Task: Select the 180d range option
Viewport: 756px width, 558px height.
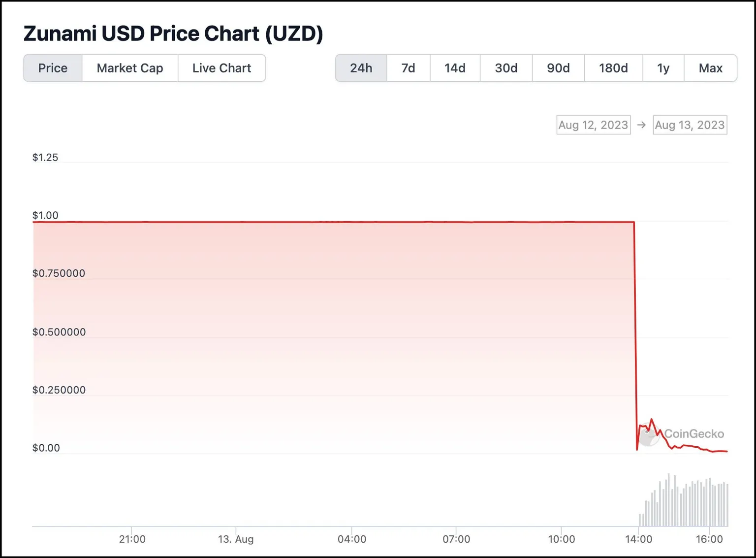Action: coord(613,68)
